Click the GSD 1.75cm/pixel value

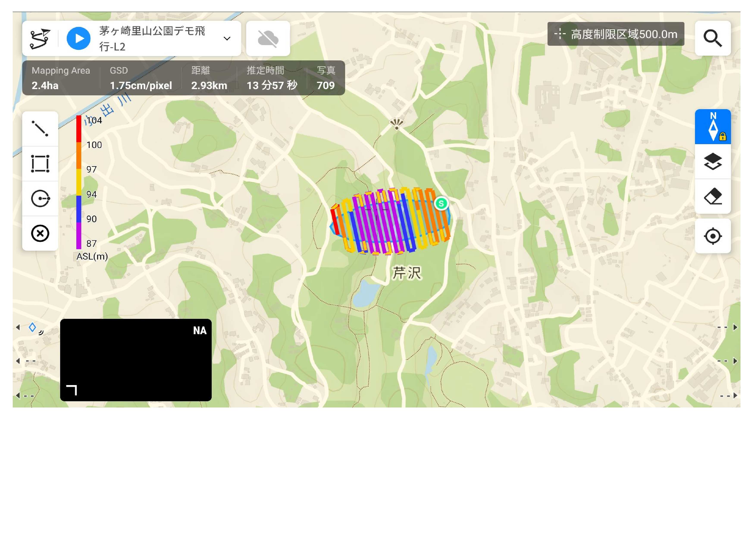coord(141,86)
